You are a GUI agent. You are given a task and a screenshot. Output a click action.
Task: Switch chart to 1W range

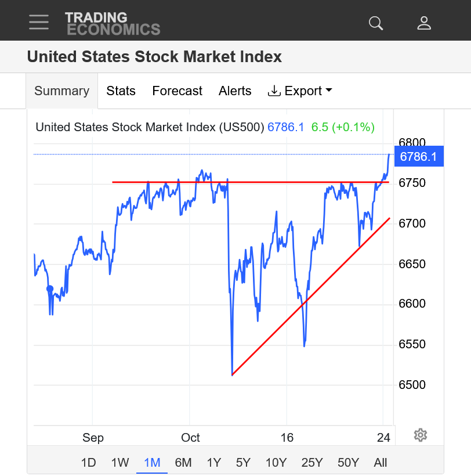point(120,463)
